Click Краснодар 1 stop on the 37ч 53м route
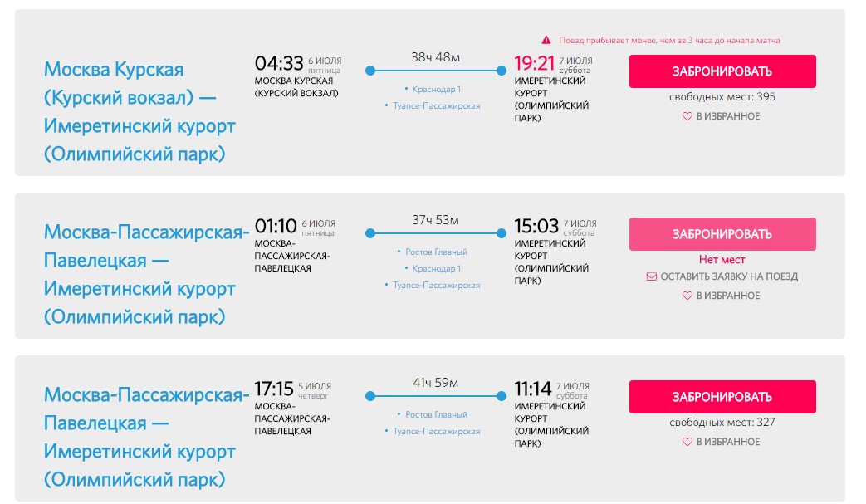This screenshot has width=866, height=504. (437, 269)
